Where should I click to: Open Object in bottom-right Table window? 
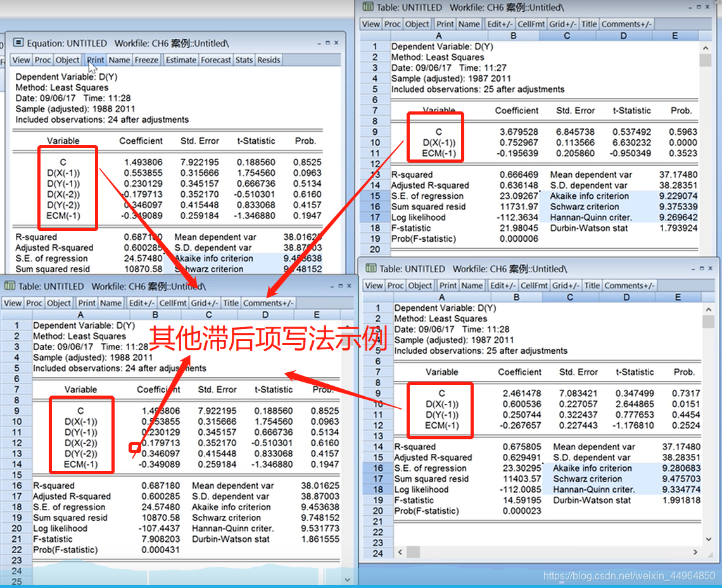tap(421, 285)
